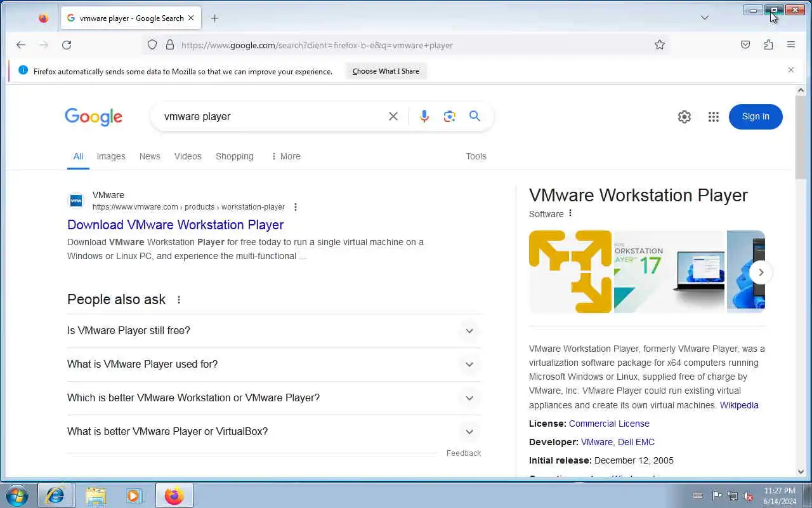The image size is (812, 508).
Task: Open the Workstation Player 17 image thumbnail
Action: coord(669,272)
